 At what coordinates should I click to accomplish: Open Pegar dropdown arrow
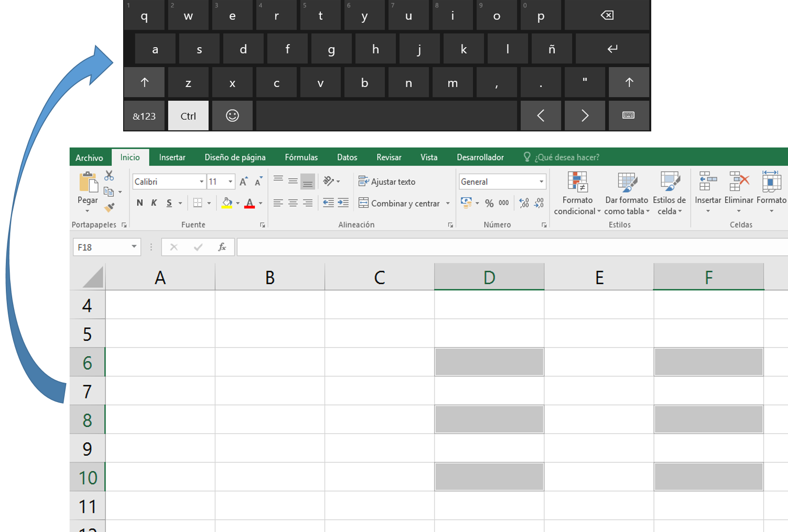pos(88,211)
